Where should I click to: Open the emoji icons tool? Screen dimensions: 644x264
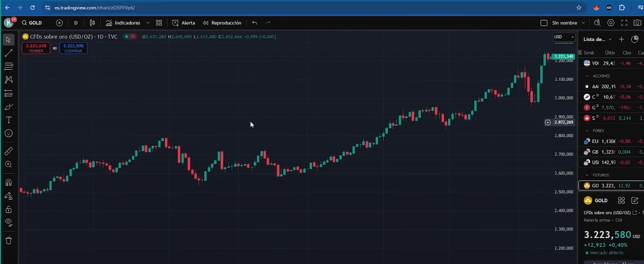(x=8, y=133)
